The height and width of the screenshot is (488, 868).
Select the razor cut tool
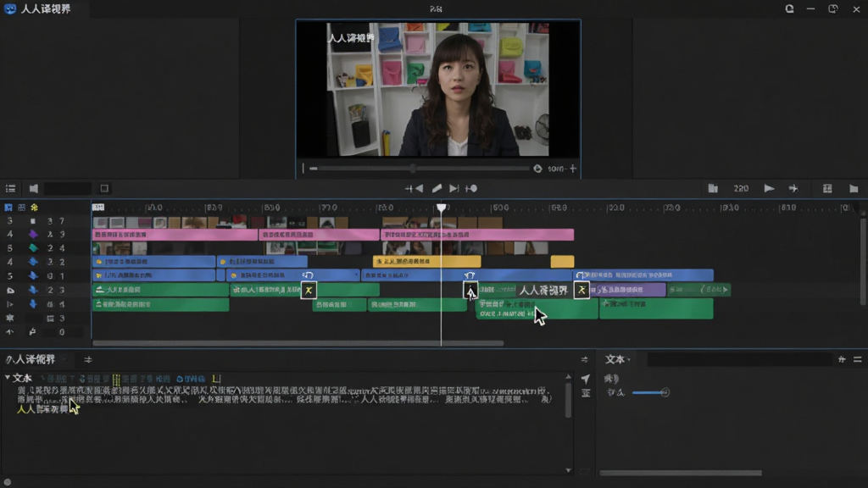pyautogui.click(x=437, y=189)
